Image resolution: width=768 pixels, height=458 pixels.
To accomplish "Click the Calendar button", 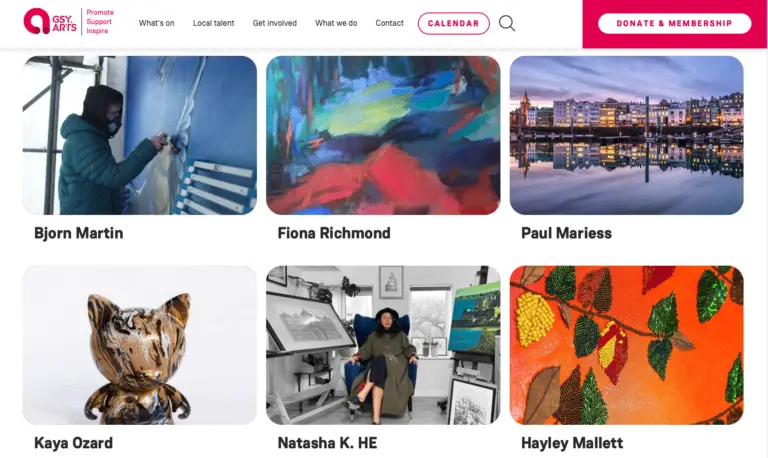I will (x=454, y=24).
